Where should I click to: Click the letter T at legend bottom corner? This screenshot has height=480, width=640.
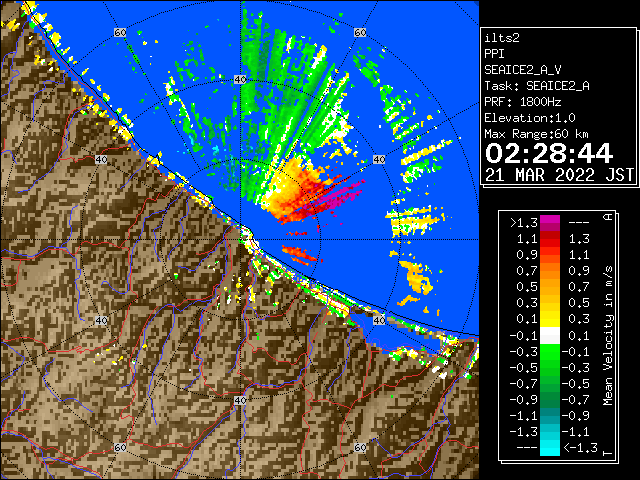pyautogui.click(x=608, y=452)
